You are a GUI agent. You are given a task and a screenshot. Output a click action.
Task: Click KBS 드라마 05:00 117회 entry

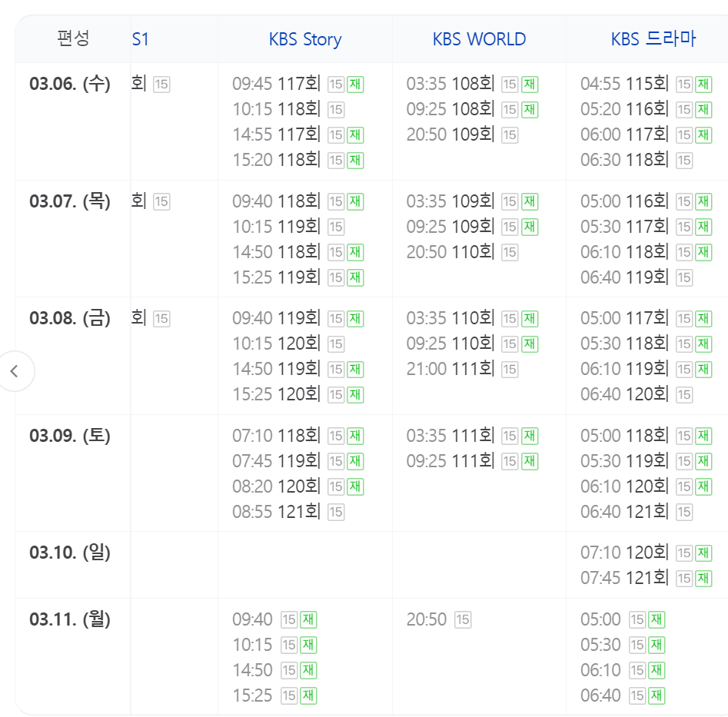pyautogui.click(x=646, y=318)
